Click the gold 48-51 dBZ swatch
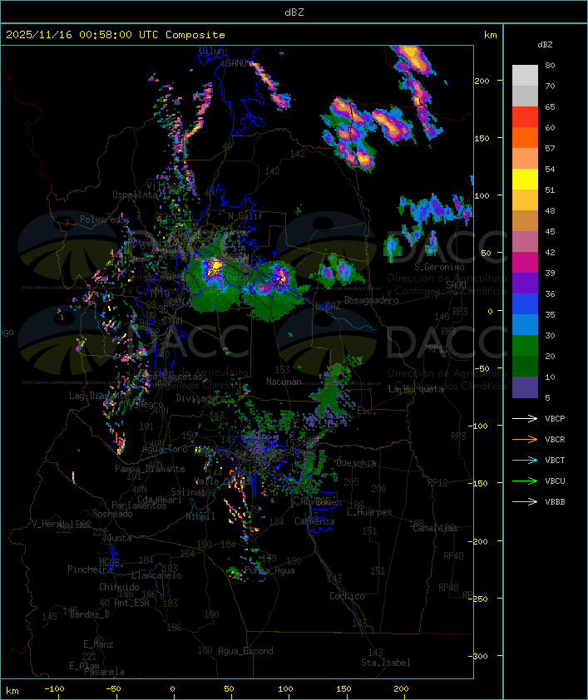 coord(525,200)
